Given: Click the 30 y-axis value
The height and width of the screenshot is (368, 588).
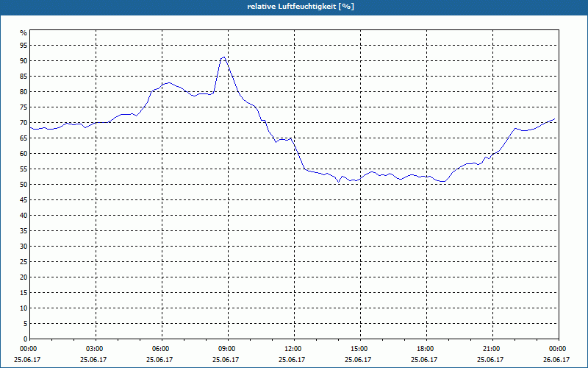Looking at the screenshot, I should 24,247.
